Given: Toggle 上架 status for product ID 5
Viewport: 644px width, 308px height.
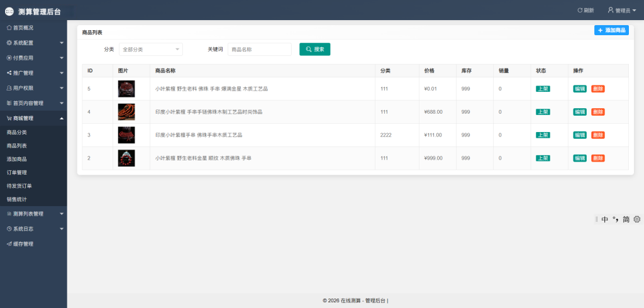Looking at the screenshot, I should point(543,89).
